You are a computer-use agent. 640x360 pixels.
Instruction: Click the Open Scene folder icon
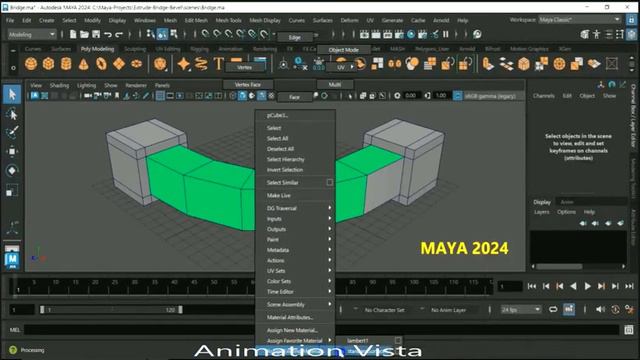(x=84, y=34)
